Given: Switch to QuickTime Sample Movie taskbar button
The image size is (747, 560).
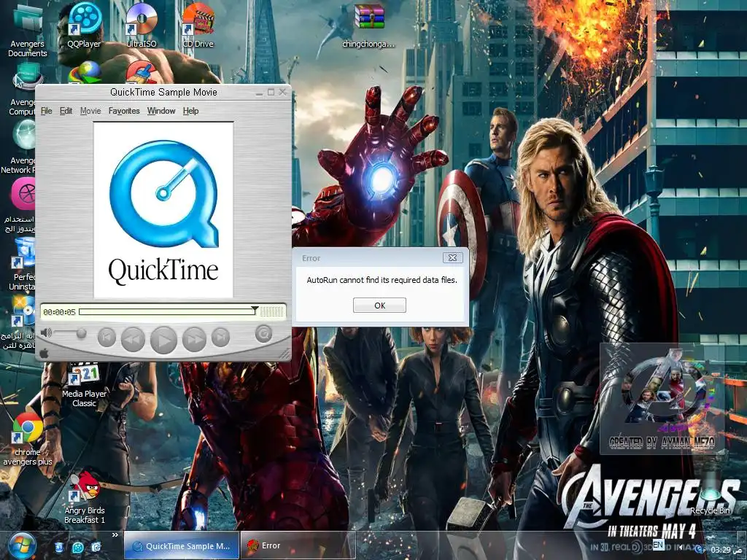Looking at the screenshot, I should [182, 545].
